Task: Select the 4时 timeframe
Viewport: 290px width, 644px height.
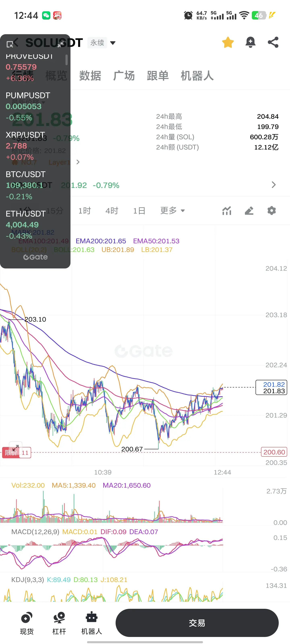Action: (112, 211)
